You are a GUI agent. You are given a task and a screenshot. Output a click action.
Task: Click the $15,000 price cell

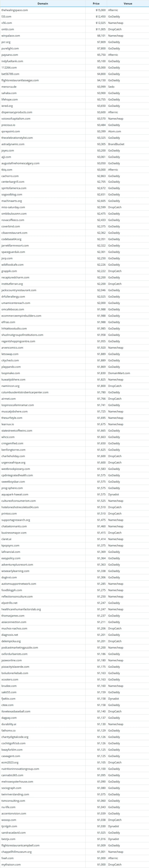click(100, 10)
